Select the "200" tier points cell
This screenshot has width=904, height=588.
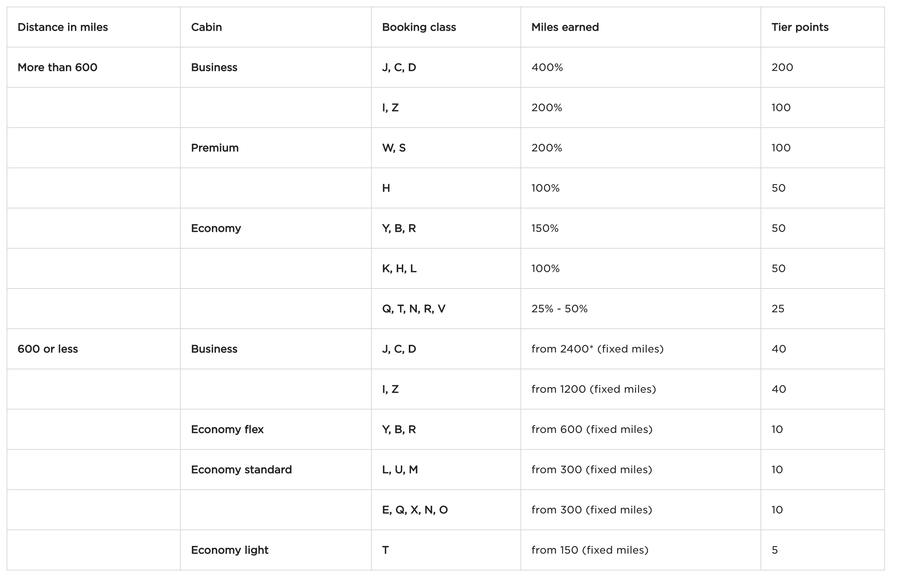tap(782, 68)
